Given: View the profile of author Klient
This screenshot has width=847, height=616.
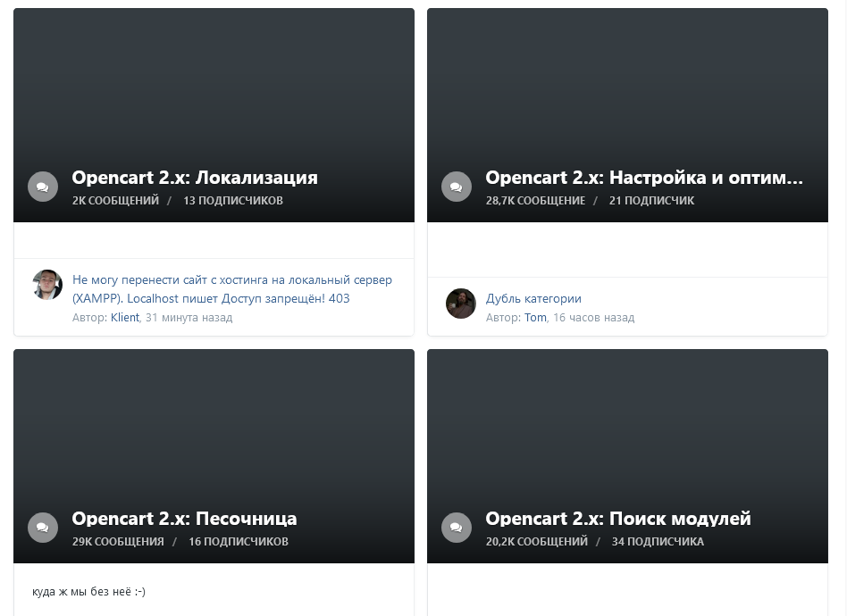Looking at the screenshot, I should click(125, 318).
